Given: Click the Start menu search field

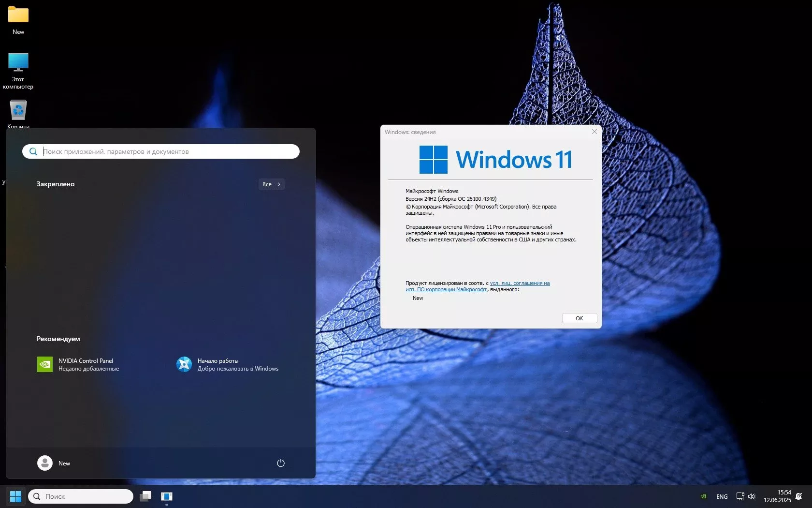Looking at the screenshot, I should click(x=160, y=151).
